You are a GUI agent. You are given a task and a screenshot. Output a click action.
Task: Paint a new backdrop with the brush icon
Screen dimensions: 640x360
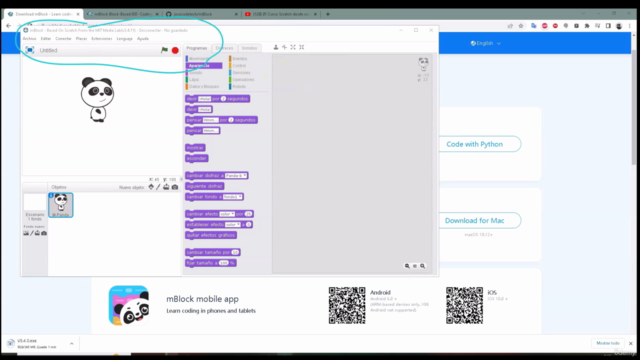pyautogui.click(x=32, y=233)
